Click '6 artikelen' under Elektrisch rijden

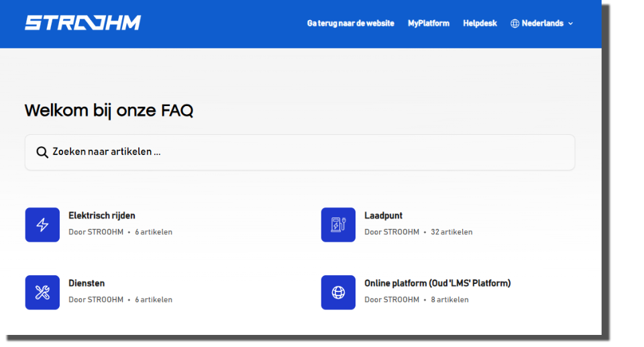154,232
